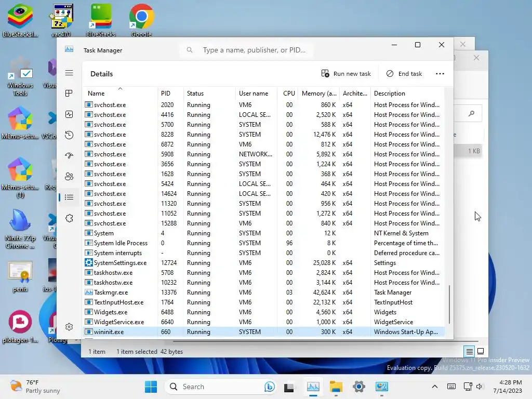
Task: Open Settings from taskbar
Action: point(358,387)
